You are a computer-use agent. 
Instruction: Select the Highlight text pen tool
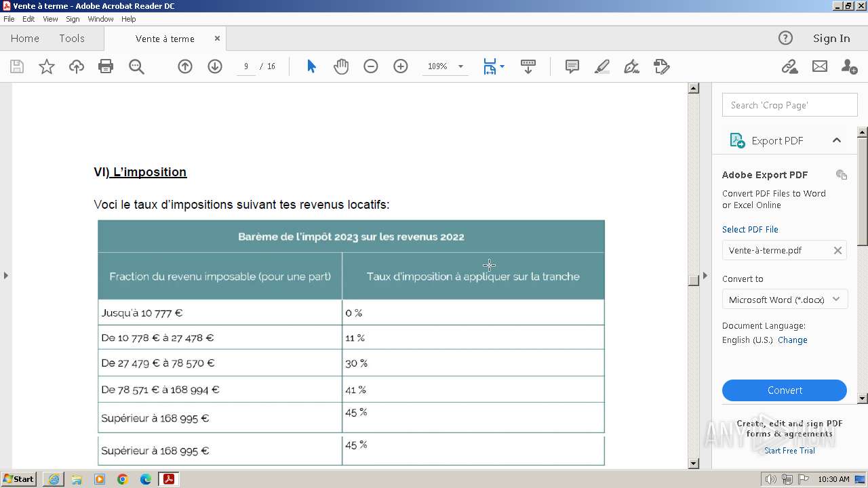coord(602,66)
